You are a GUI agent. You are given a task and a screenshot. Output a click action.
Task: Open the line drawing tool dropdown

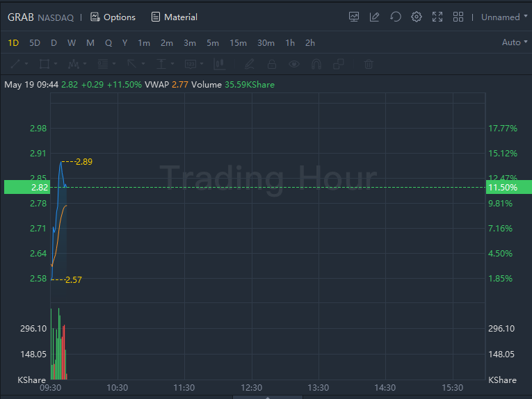pos(19,64)
